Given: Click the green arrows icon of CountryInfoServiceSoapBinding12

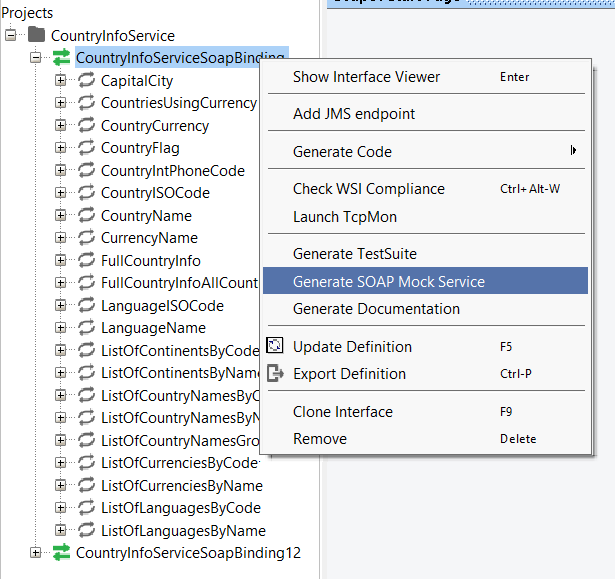Looking at the screenshot, I should [62, 552].
